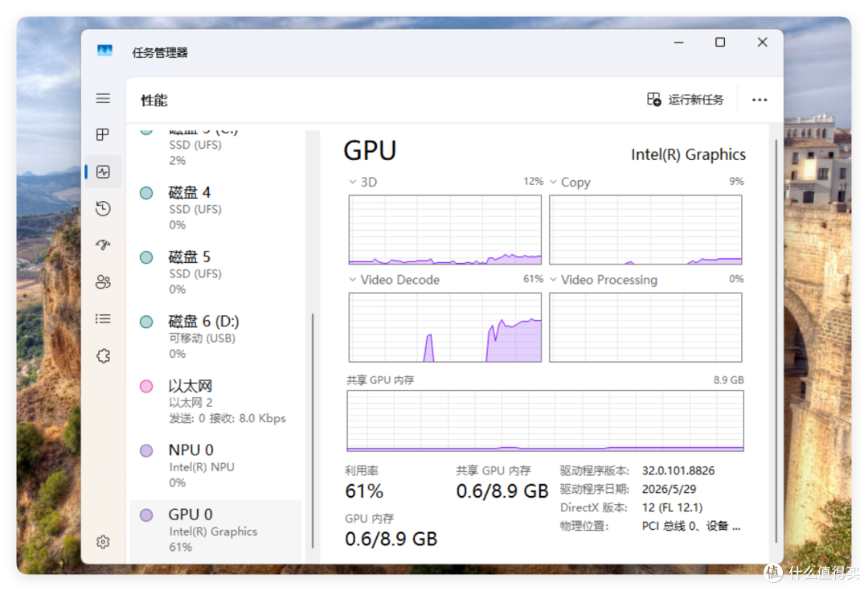Select 磁盘 6 (D:) removable disk
This screenshot has width=868, height=591.
tap(216, 337)
